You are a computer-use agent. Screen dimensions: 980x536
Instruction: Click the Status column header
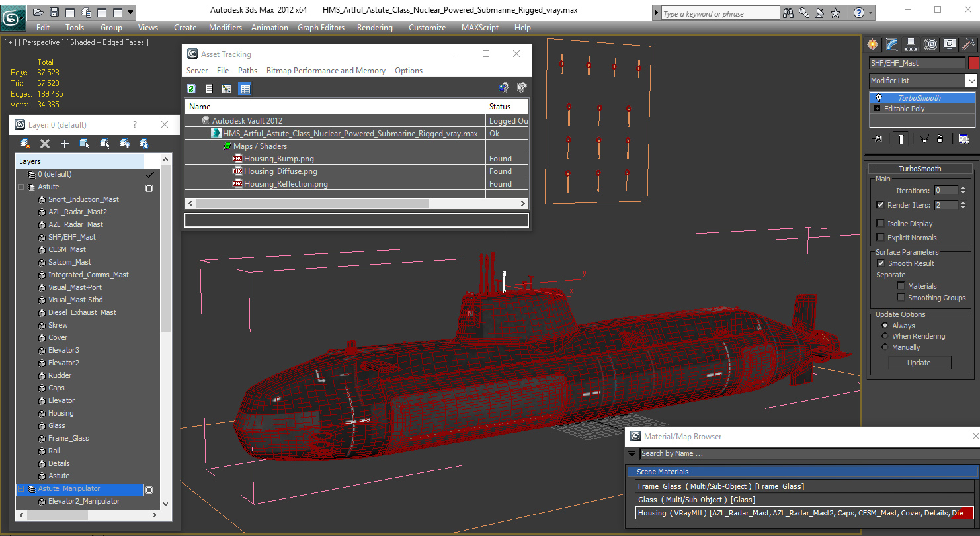507,107
